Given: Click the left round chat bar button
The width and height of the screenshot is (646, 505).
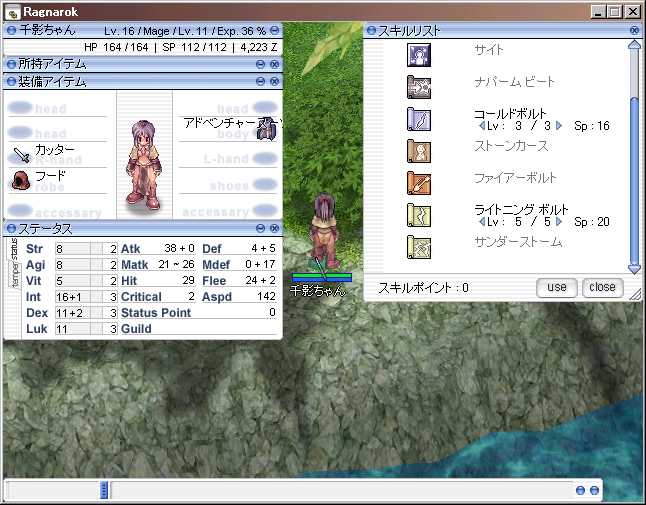Looking at the screenshot, I should (x=580, y=490).
